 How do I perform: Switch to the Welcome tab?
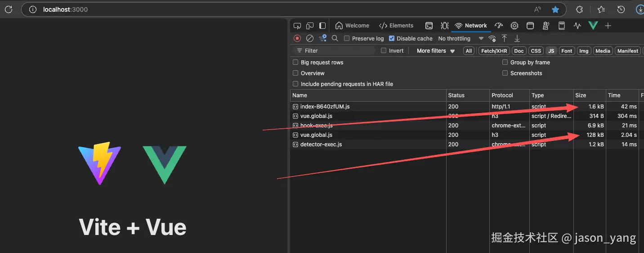352,26
